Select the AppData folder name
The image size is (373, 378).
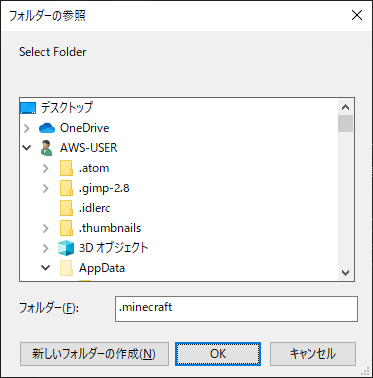102,268
